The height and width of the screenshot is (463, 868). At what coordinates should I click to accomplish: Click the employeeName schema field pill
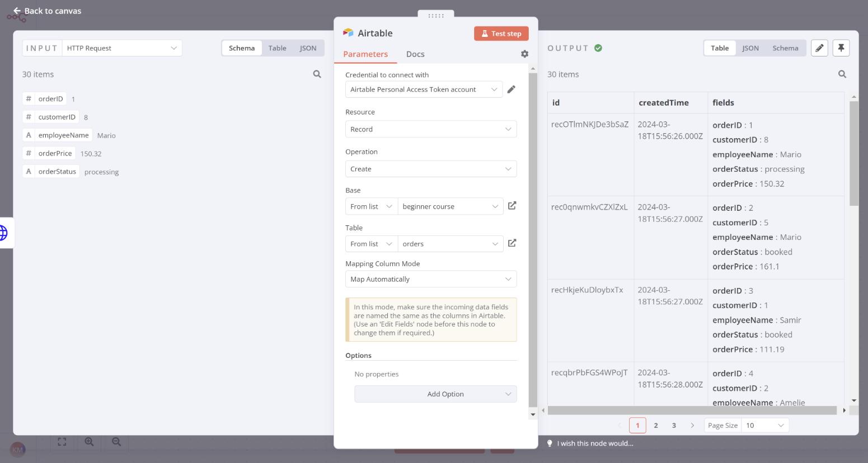[58, 135]
